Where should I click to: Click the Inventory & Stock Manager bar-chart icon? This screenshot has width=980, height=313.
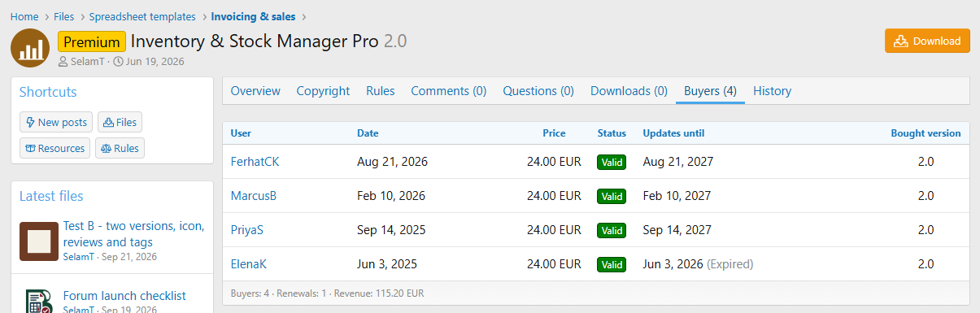(30, 49)
